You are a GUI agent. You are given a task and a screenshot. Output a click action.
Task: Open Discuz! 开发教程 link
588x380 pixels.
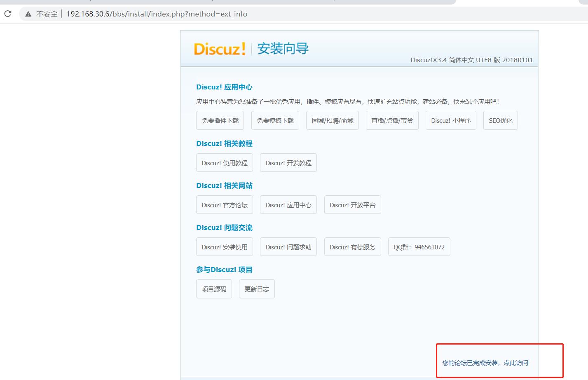pyautogui.click(x=288, y=163)
